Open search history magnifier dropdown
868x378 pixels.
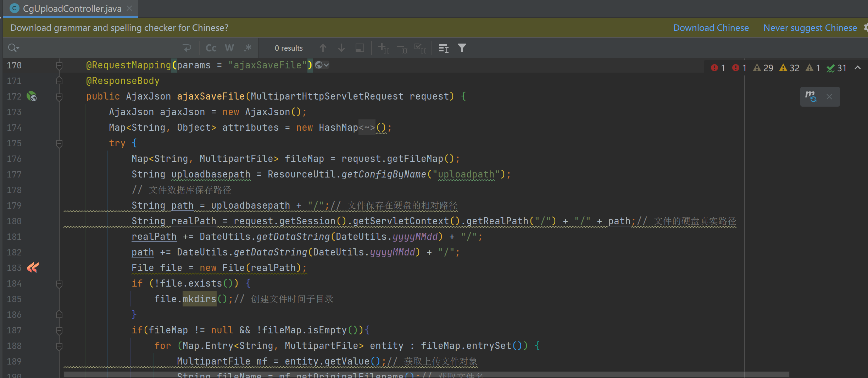13,48
